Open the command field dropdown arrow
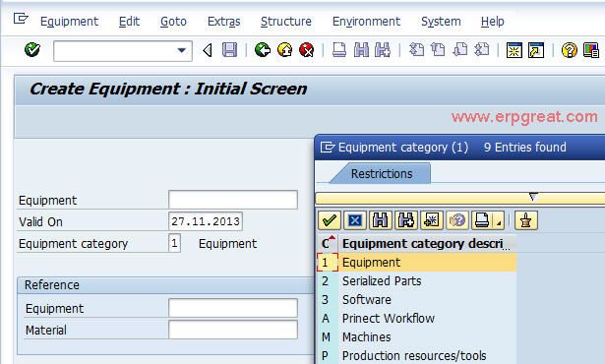This screenshot has height=364, width=605. pos(181,50)
